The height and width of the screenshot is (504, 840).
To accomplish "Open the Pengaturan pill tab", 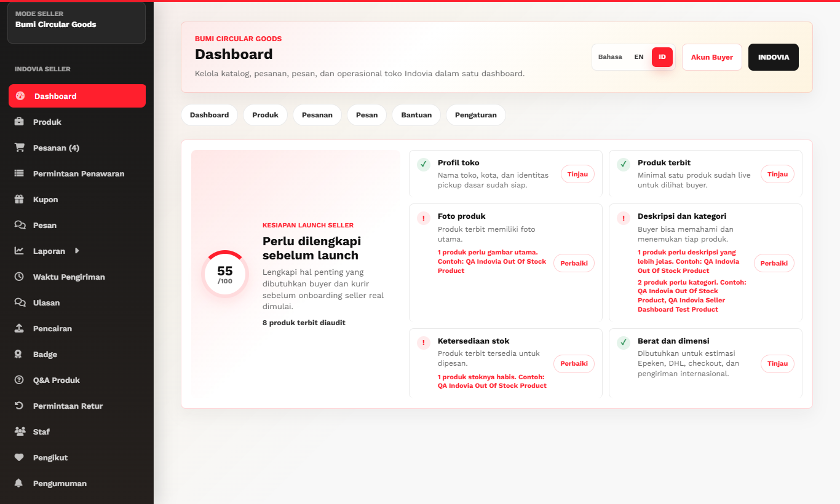I will click(x=476, y=115).
